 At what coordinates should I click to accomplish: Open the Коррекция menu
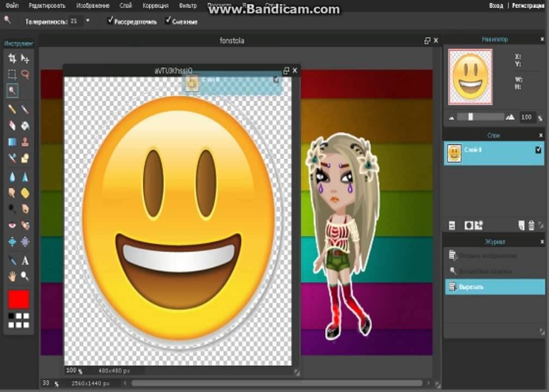click(155, 5)
